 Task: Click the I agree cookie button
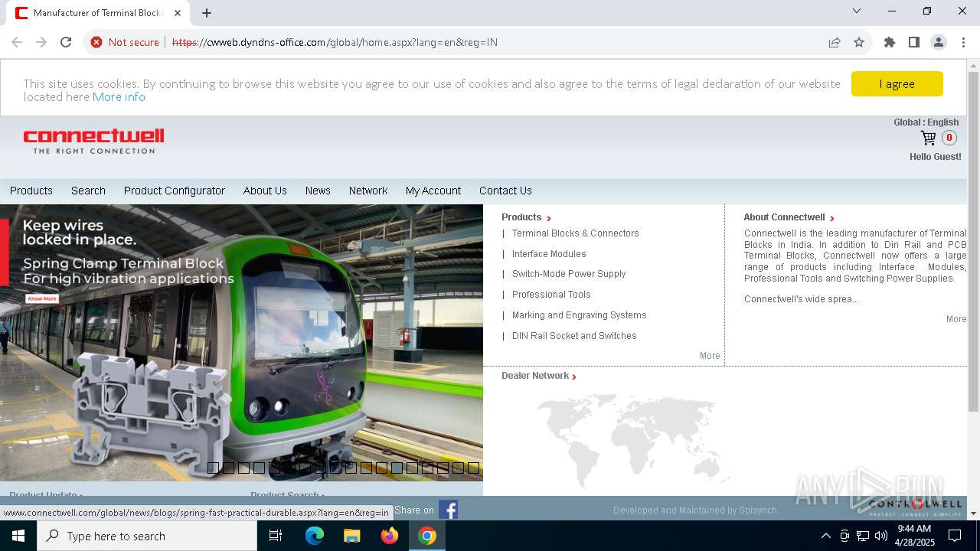(x=897, y=84)
